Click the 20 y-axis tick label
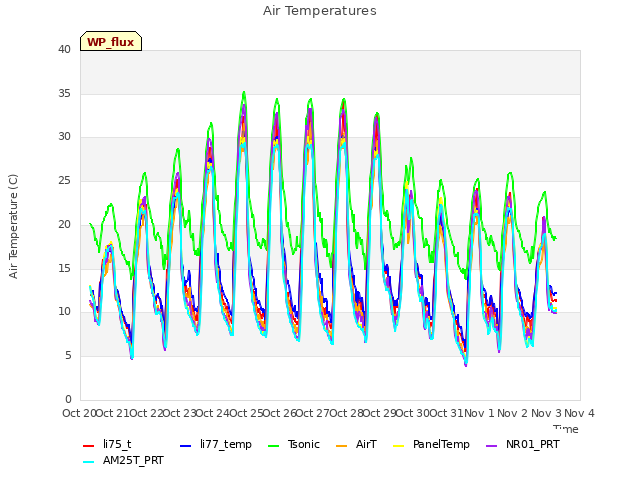Image resolution: width=640 pixels, height=480 pixels. click(64, 224)
